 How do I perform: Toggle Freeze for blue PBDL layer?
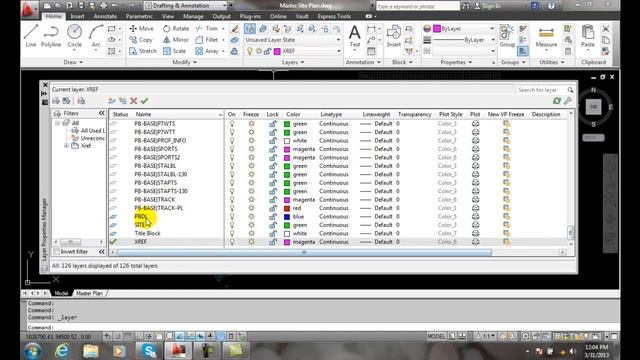[251, 216]
